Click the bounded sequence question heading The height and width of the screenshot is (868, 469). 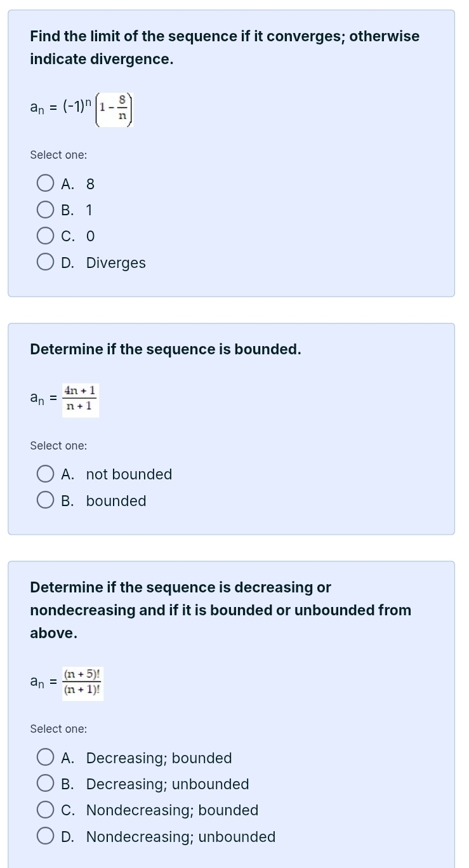pyautogui.click(x=166, y=349)
